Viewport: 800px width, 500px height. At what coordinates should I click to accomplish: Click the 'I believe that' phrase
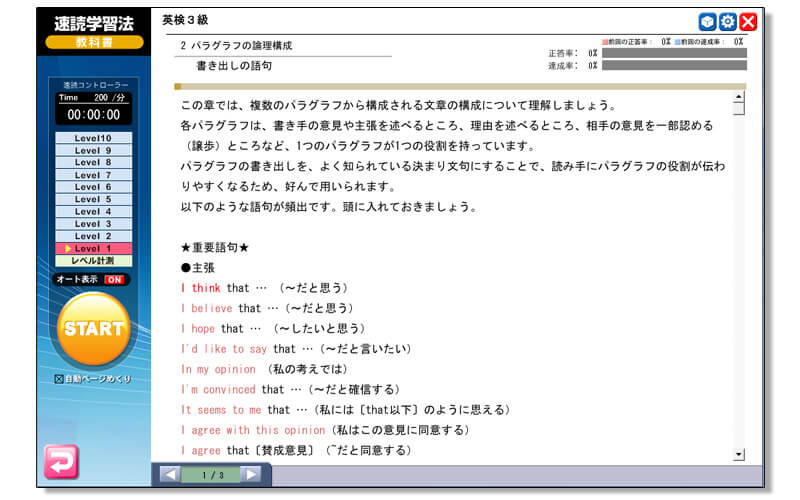point(221,308)
